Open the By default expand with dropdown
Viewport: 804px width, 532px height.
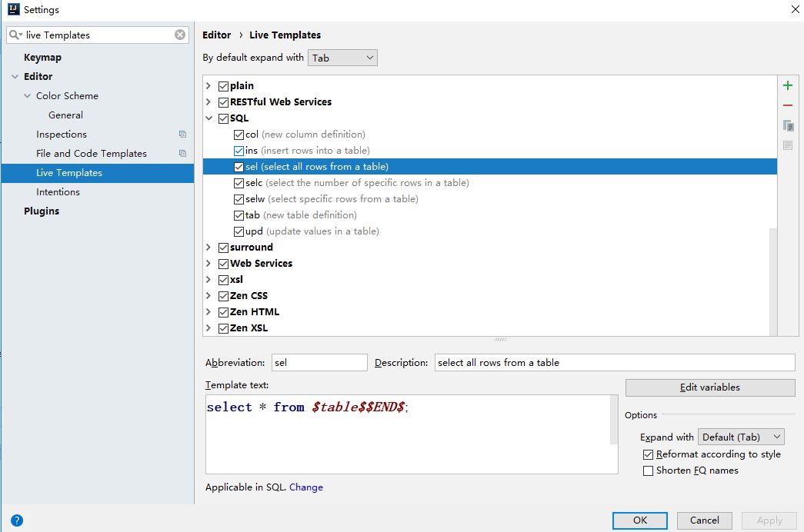point(342,58)
